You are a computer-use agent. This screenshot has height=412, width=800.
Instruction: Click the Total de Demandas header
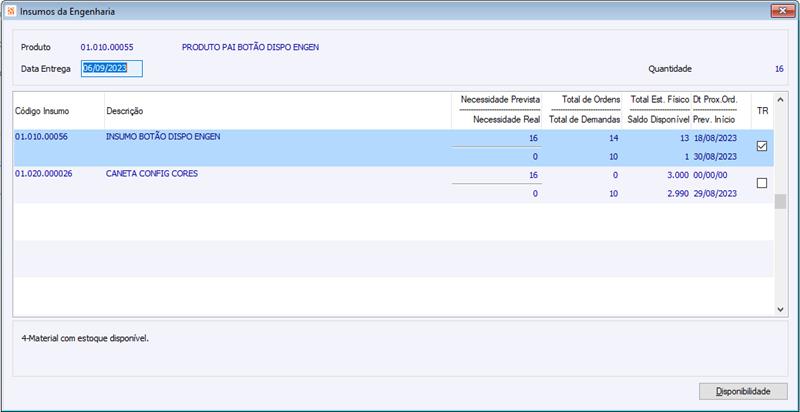click(584, 120)
